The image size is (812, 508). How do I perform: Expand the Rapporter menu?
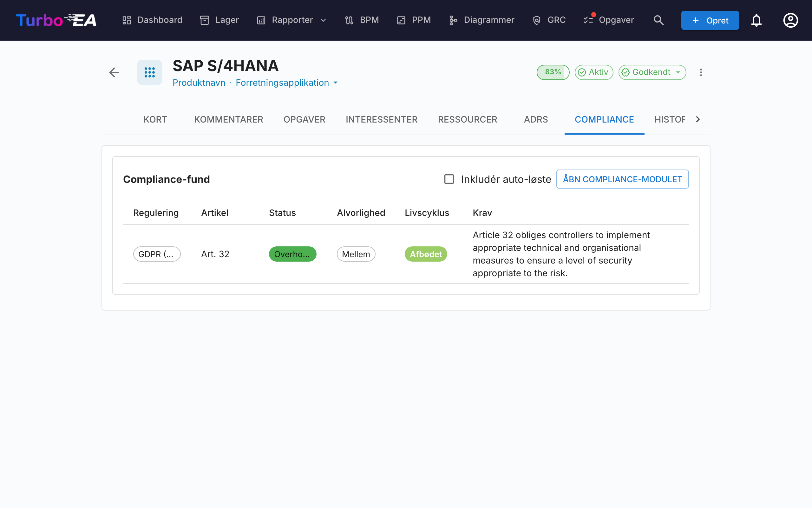coord(291,20)
